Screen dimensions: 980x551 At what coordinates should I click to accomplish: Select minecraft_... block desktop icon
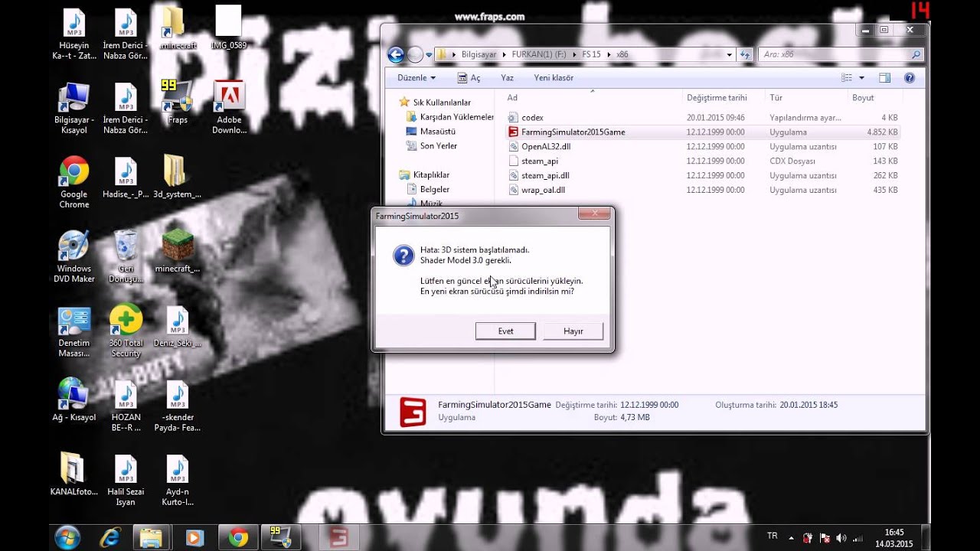click(x=177, y=252)
